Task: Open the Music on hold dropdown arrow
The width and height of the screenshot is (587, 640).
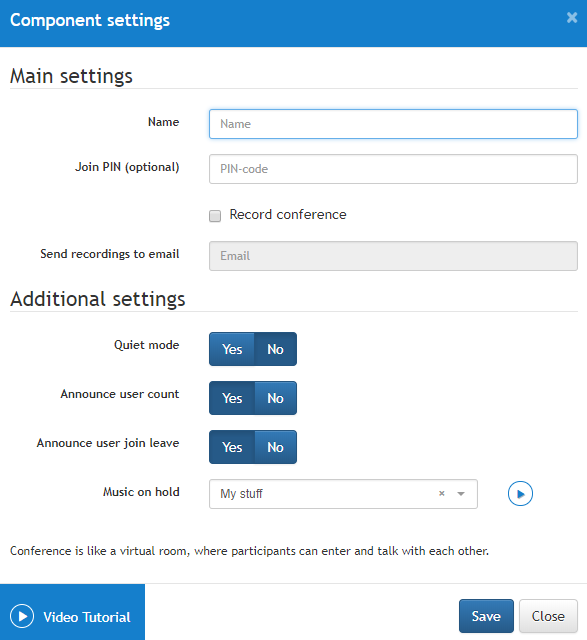Action: coord(461,494)
